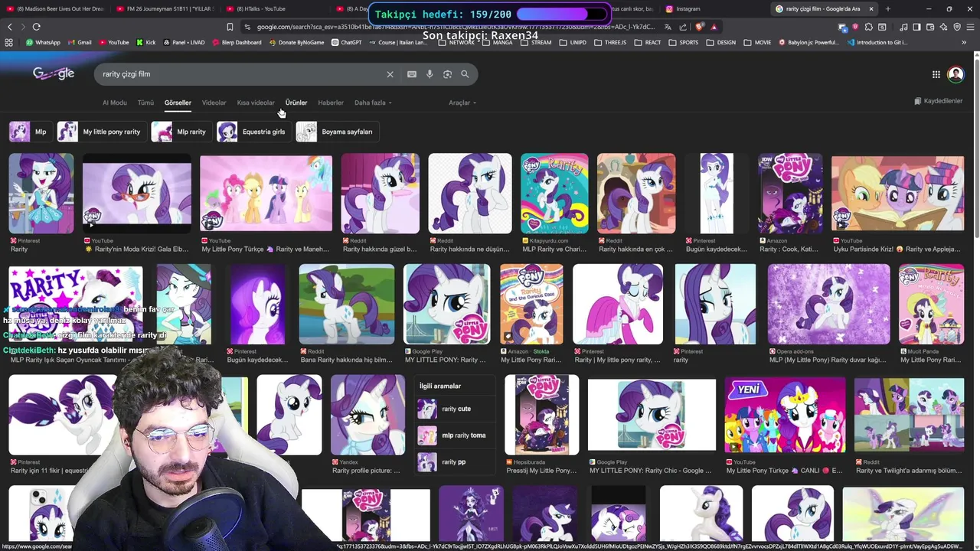This screenshot has height=551, width=980.
Task: Expand the Araçlar tools dropdown
Action: [x=462, y=103]
